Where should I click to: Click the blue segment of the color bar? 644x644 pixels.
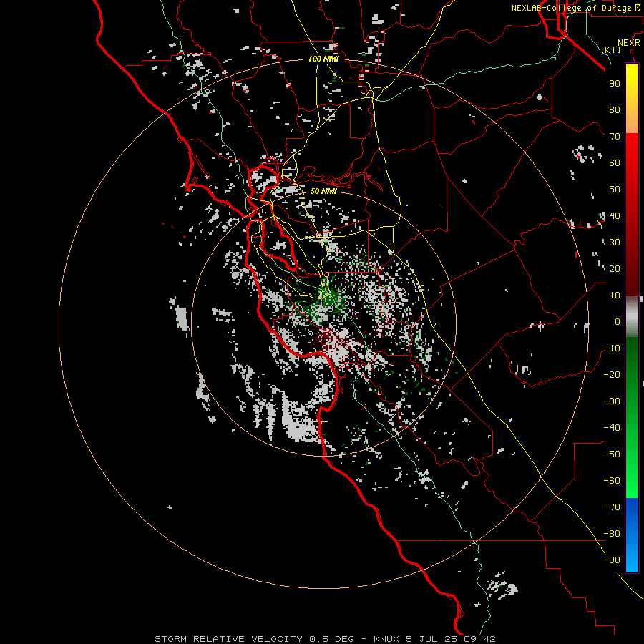[632, 535]
